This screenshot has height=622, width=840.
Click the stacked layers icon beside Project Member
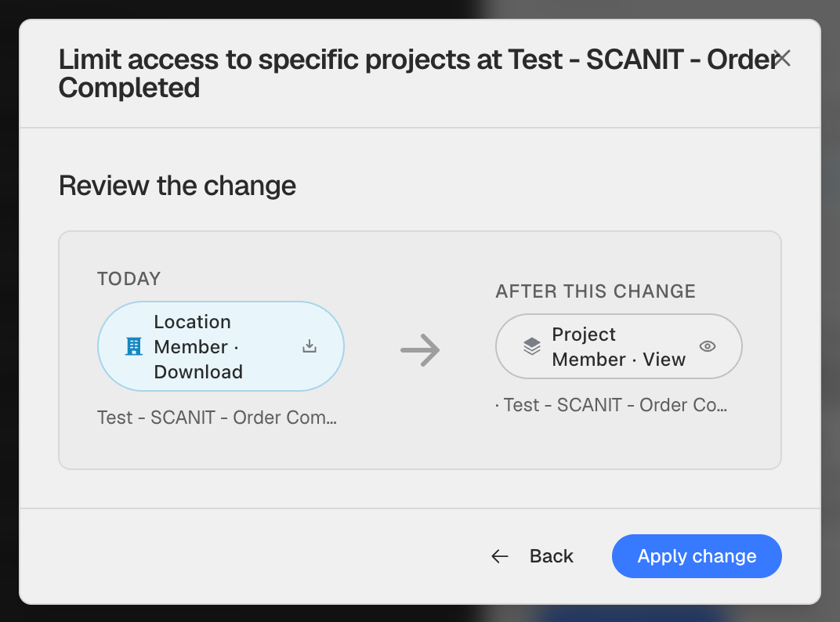[x=531, y=346]
